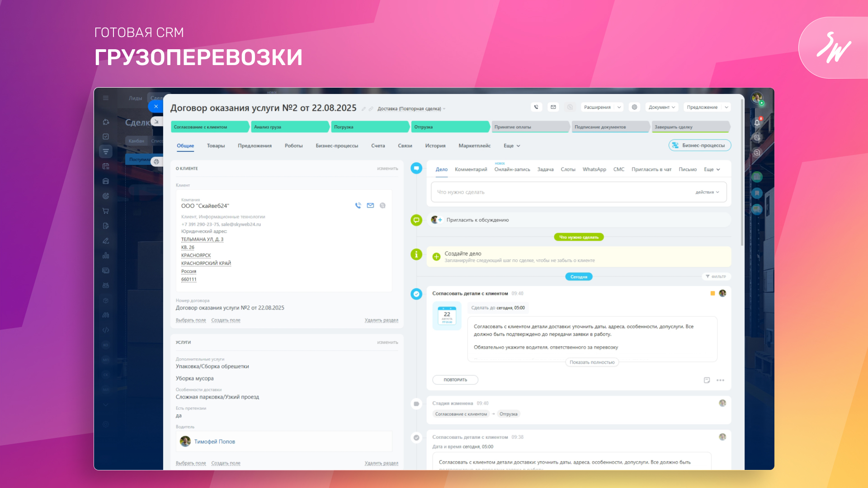868x488 pixels.
Task: Select the WhatsApp tab in timeline
Action: [x=594, y=169]
